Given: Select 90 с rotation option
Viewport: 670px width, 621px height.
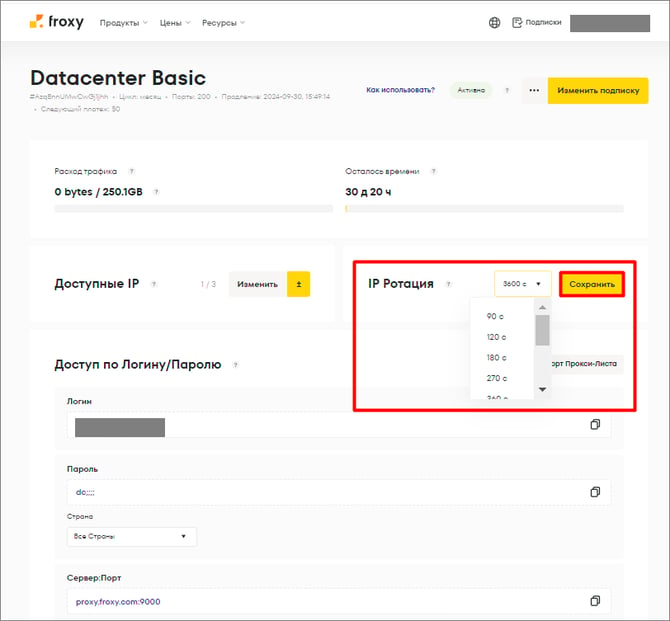Looking at the screenshot, I should pos(495,317).
